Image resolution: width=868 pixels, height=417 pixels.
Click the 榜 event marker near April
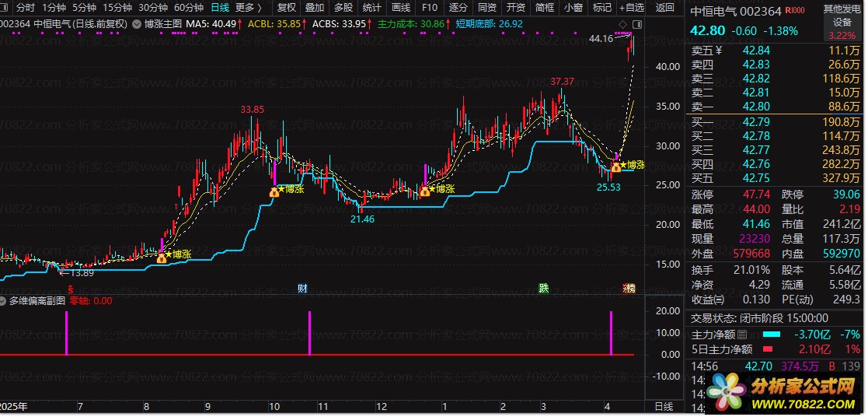point(629,289)
